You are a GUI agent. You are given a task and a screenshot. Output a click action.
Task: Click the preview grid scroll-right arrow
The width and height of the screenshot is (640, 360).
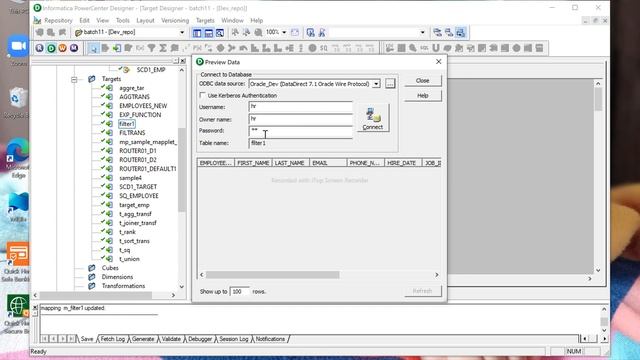coord(437,275)
